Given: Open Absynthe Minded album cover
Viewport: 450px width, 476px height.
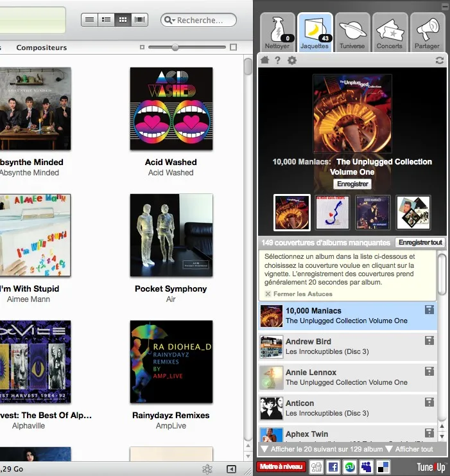Looking at the screenshot, I should point(35,109).
